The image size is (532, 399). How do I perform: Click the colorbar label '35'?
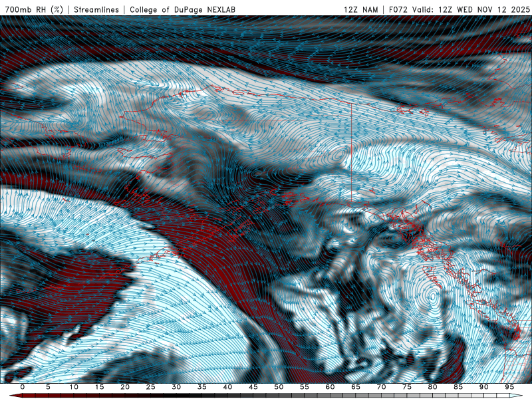202,387
